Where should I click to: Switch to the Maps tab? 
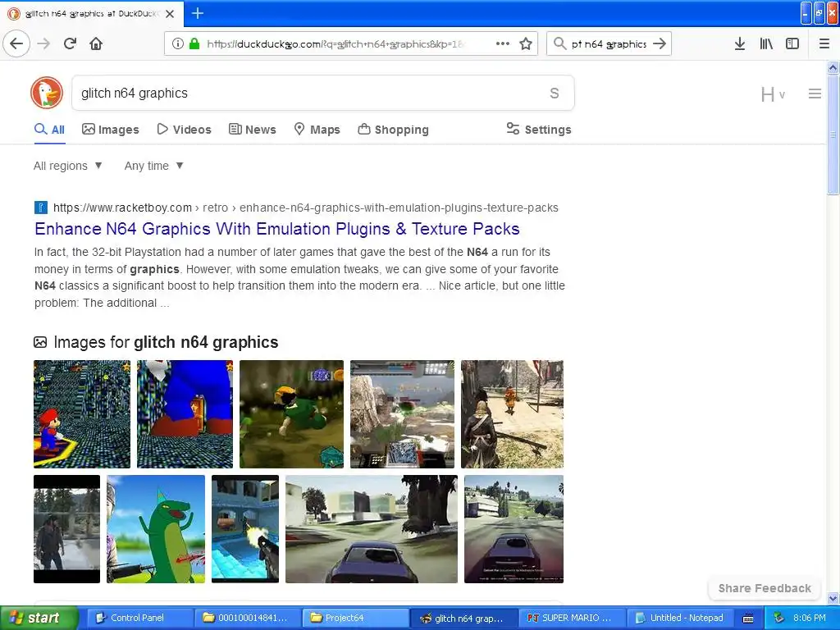tap(317, 130)
